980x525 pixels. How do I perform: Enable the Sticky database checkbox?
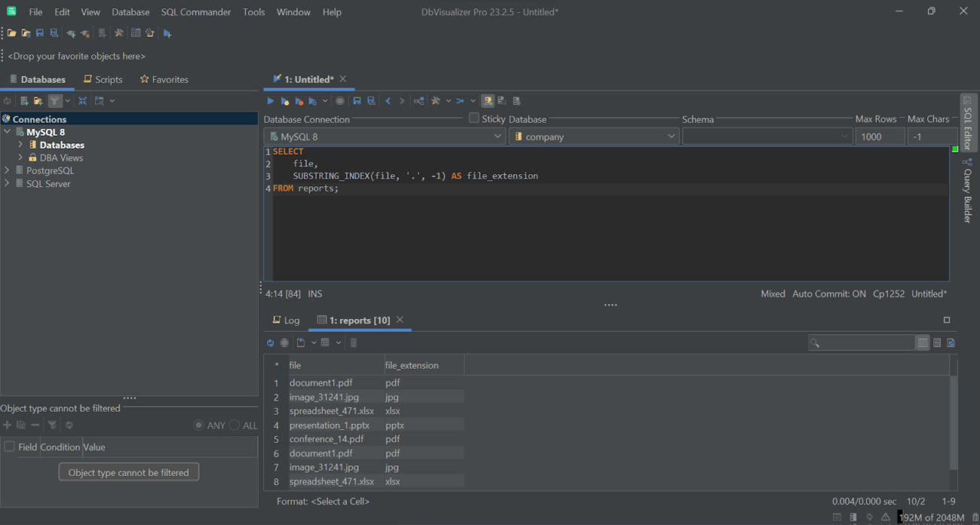tap(473, 118)
